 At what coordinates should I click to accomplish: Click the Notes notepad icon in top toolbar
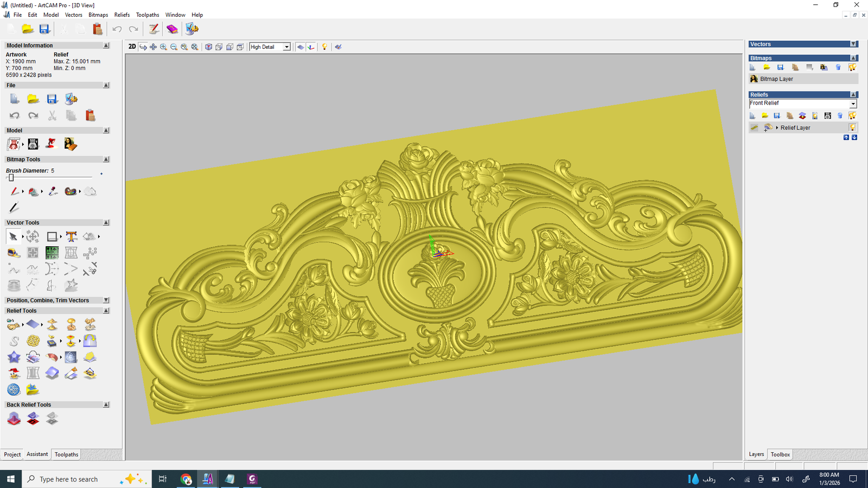click(x=154, y=29)
